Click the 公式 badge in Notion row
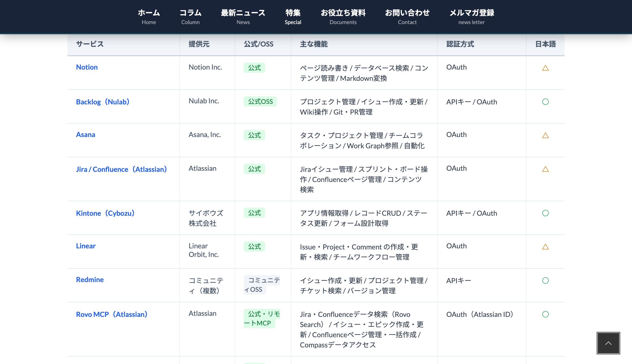The image size is (632, 364). click(254, 68)
